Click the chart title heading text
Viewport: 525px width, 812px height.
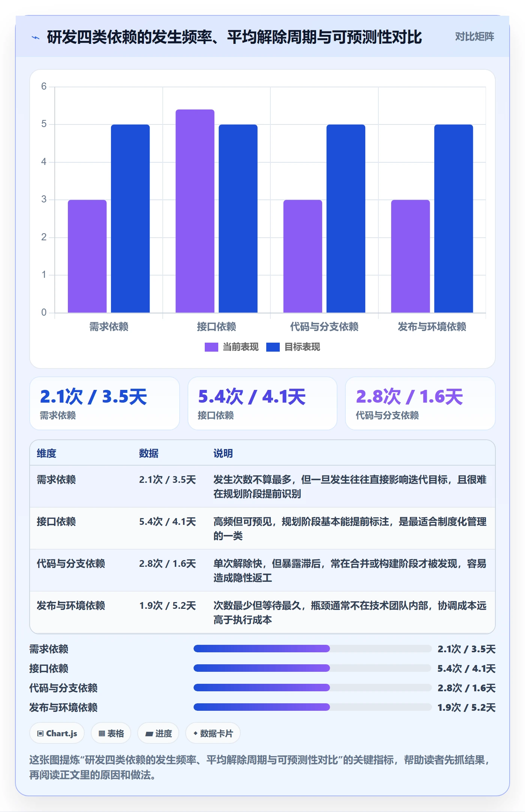tap(234, 37)
